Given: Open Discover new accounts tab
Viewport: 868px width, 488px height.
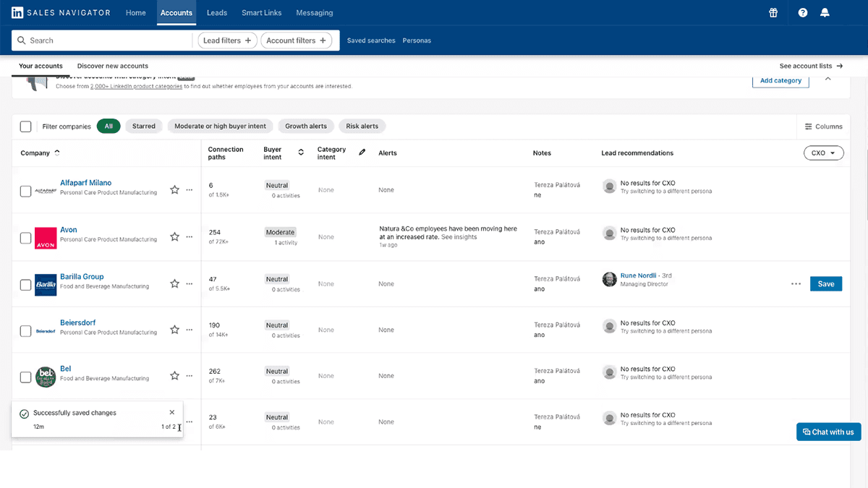Looking at the screenshot, I should coord(113,66).
